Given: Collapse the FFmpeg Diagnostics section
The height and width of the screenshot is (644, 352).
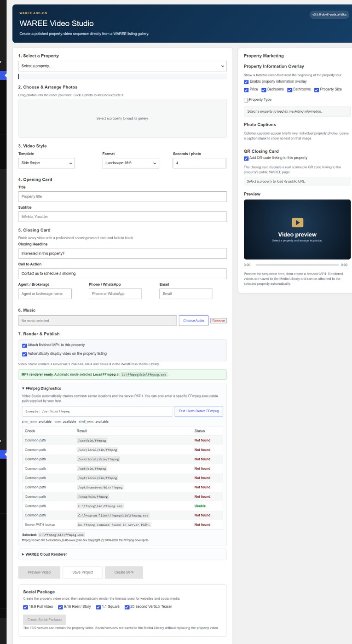Looking at the screenshot, I should pos(41,388).
